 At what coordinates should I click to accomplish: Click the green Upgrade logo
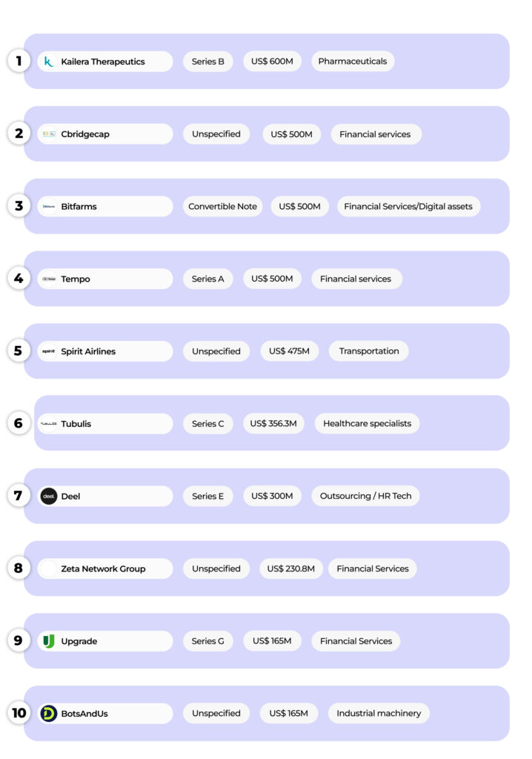coord(49,641)
